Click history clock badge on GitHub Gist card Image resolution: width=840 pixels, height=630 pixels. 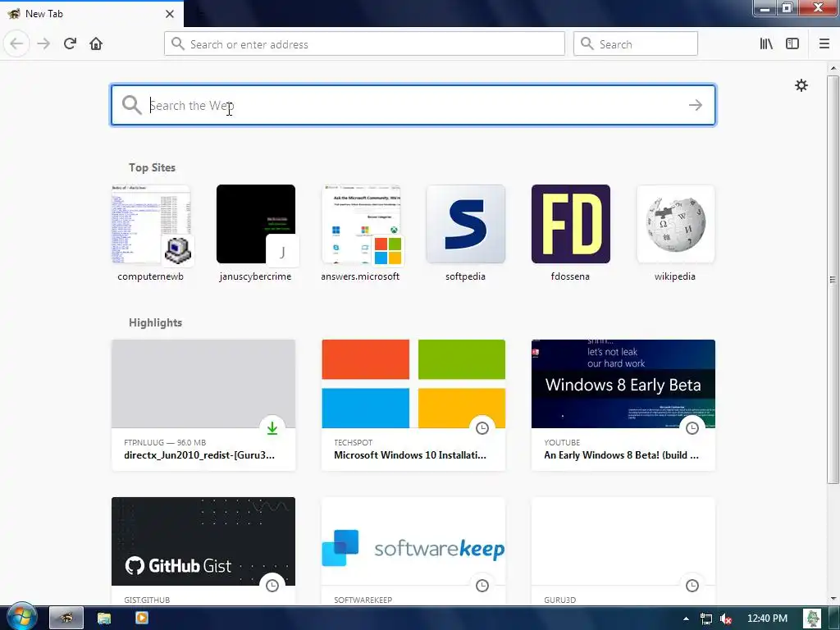coord(272,585)
